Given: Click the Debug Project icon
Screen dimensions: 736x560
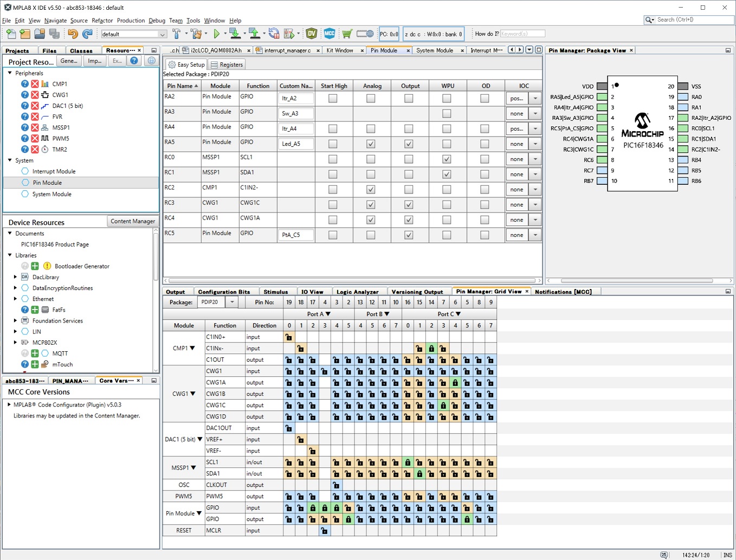Looking at the screenshot, I should [289, 34].
